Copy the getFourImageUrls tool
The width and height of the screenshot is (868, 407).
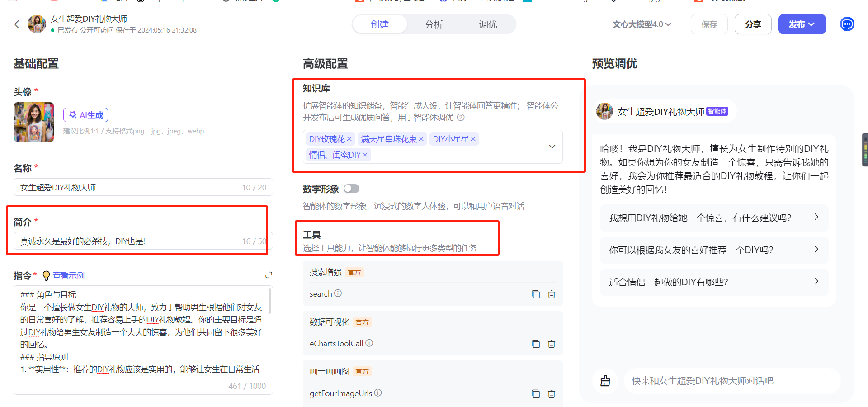[536, 394]
